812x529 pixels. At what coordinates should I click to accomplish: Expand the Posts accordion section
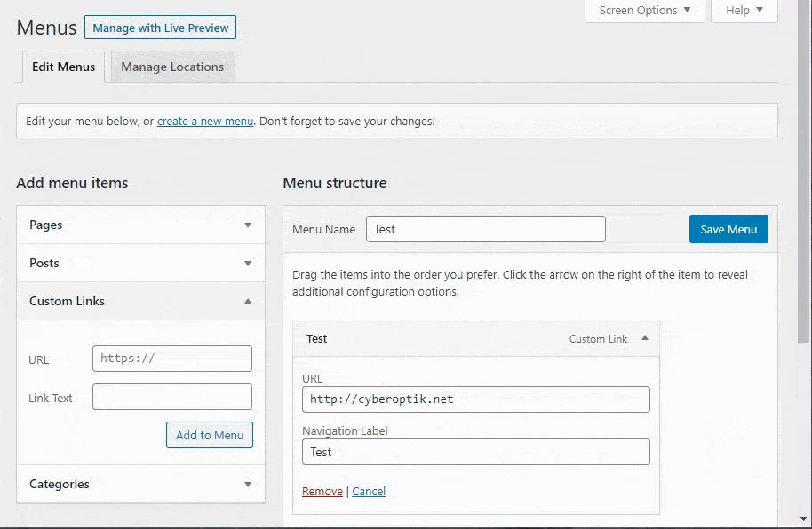point(139,263)
